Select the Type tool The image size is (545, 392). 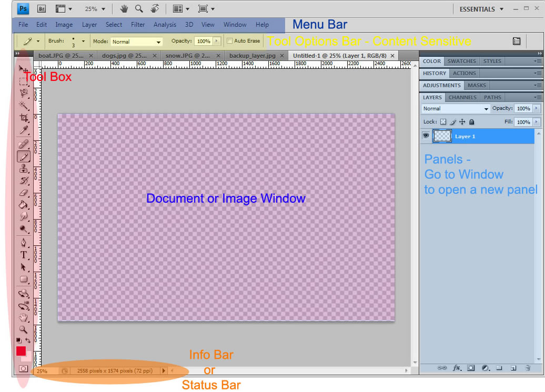(x=23, y=255)
